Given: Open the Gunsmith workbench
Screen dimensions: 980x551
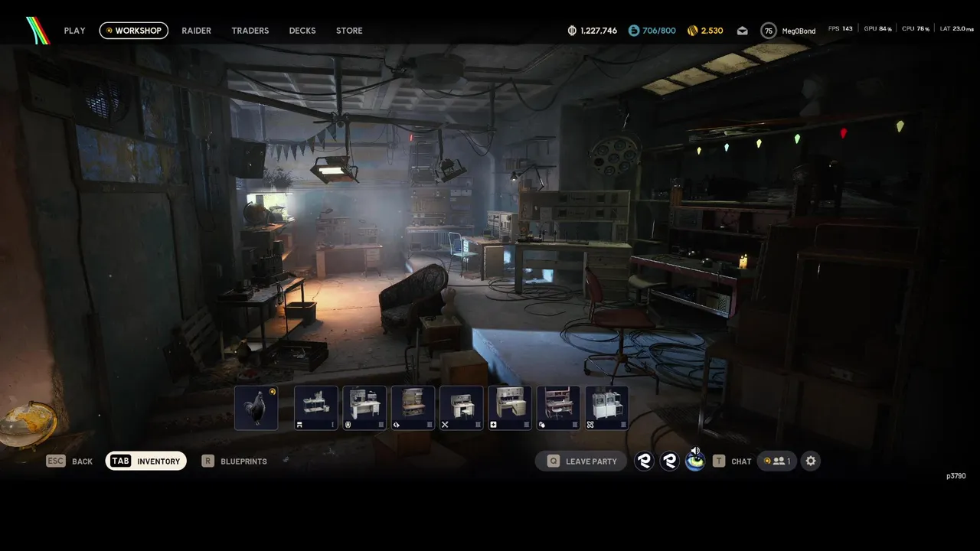Looking at the screenshot, I should point(413,408).
